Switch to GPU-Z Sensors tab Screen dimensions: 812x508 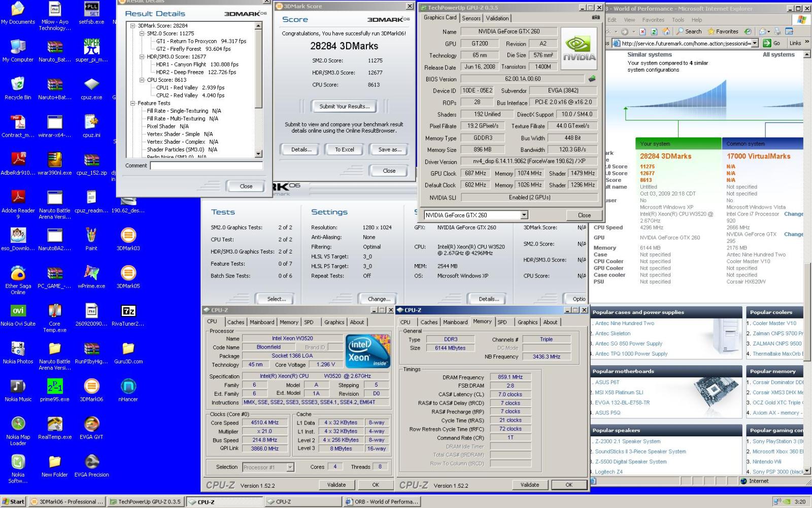(471, 18)
